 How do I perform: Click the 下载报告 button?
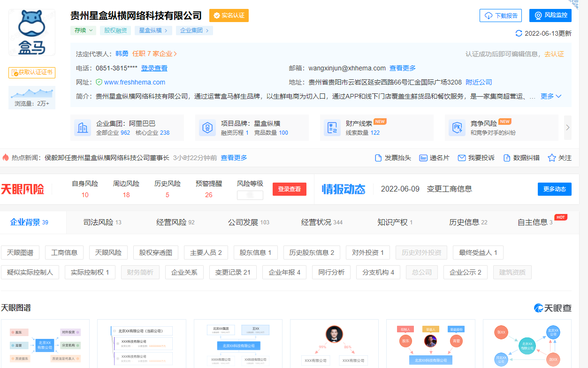click(501, 15)
